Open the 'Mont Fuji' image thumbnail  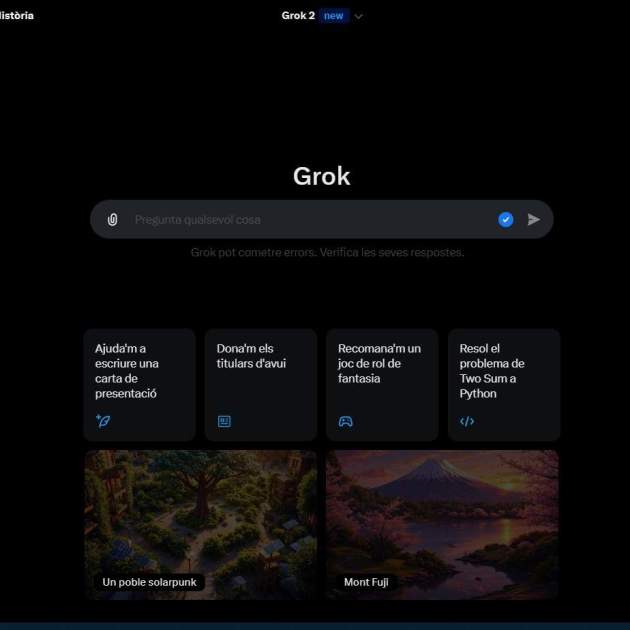[x=442, y=525]
